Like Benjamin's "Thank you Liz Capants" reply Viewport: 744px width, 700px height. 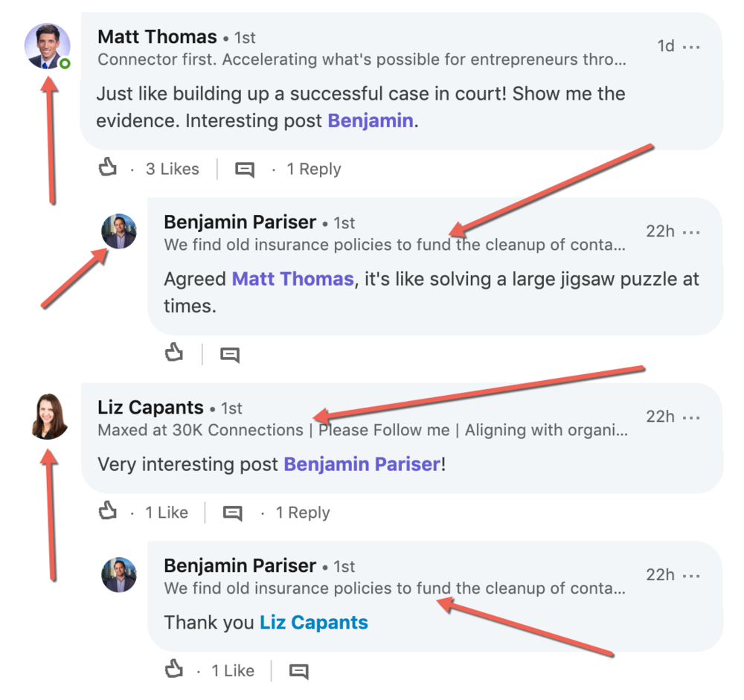click(174, 670)
